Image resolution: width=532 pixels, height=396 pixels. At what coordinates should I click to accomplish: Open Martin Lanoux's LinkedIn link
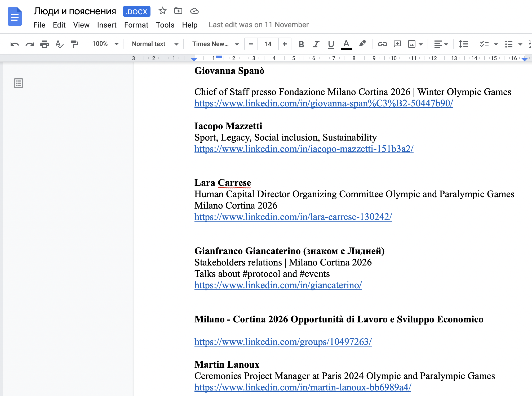303,387
